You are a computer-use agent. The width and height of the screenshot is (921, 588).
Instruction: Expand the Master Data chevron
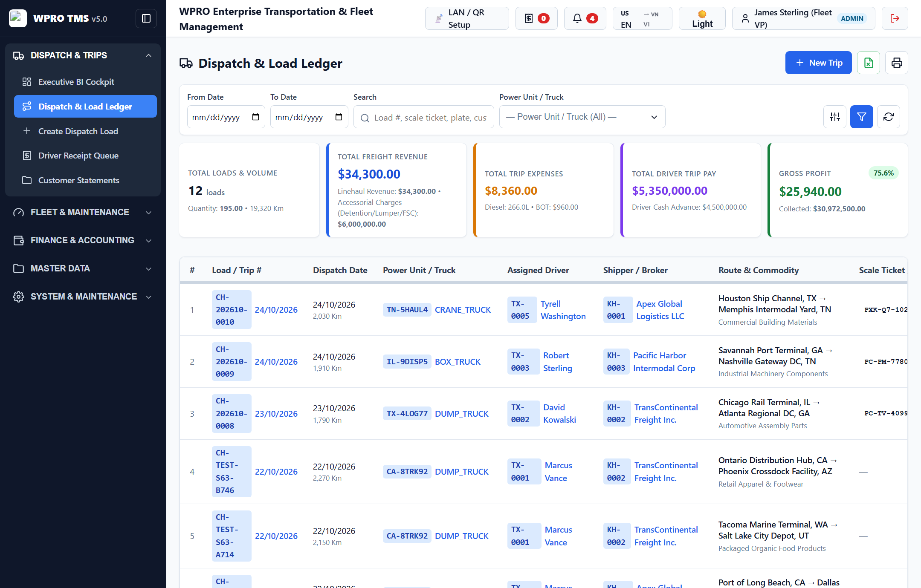(148, 268)
